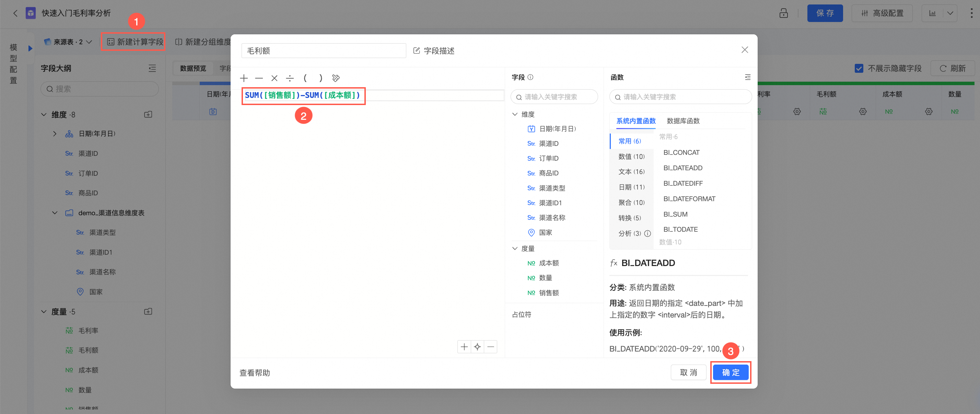Open the 来源表 dropdown
Image resolution: width=980 pixels, height=414 pixels.
click(x=68, y=42)
